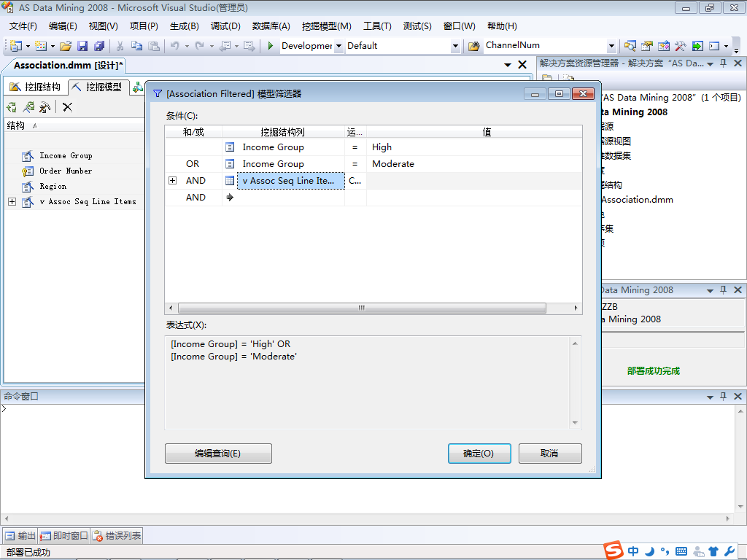Click the 编辑查询(E) button

(218, 454)
